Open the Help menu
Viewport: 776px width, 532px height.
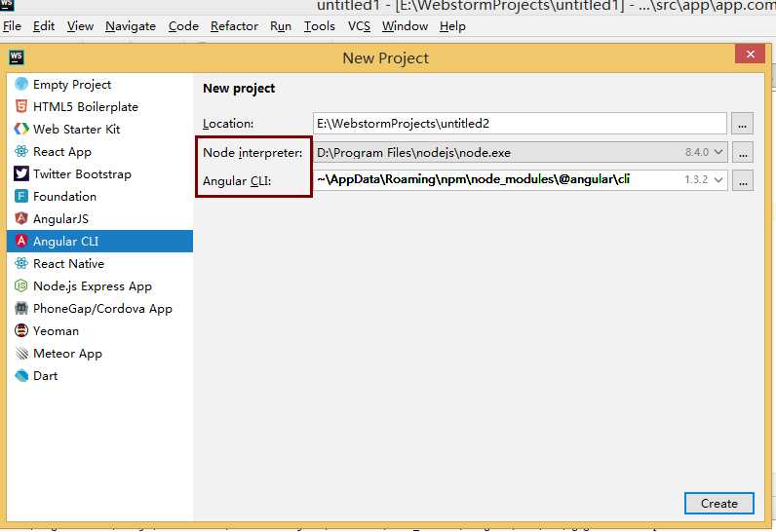[x=452, y=26]
